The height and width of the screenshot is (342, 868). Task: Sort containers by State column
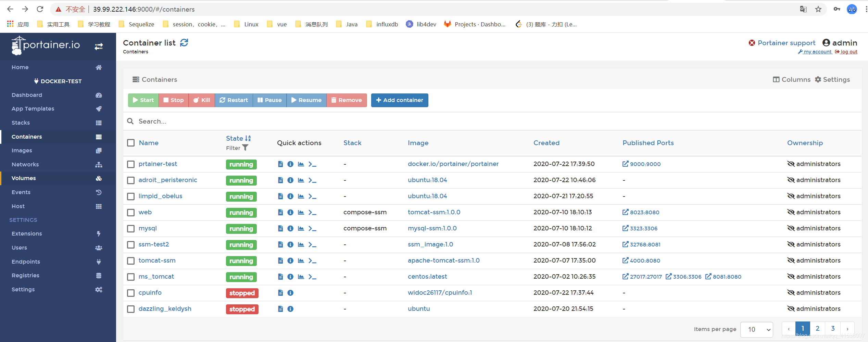(238, 138)
